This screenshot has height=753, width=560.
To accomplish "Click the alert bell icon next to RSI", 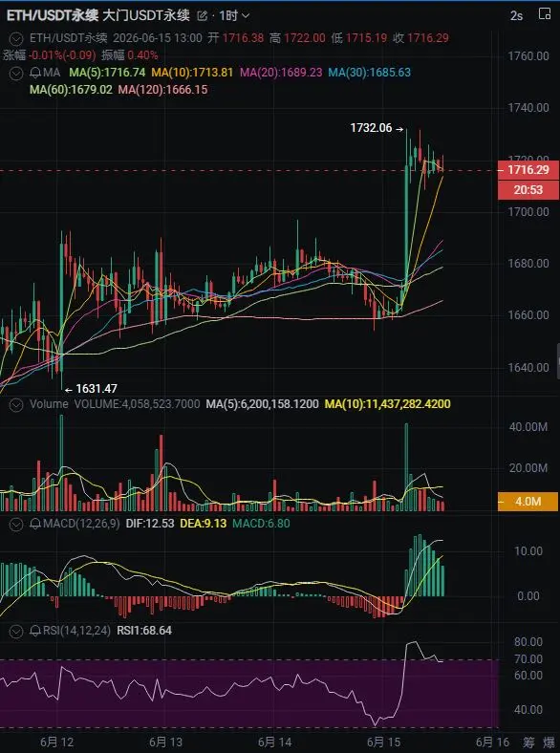I will point(35,631).
